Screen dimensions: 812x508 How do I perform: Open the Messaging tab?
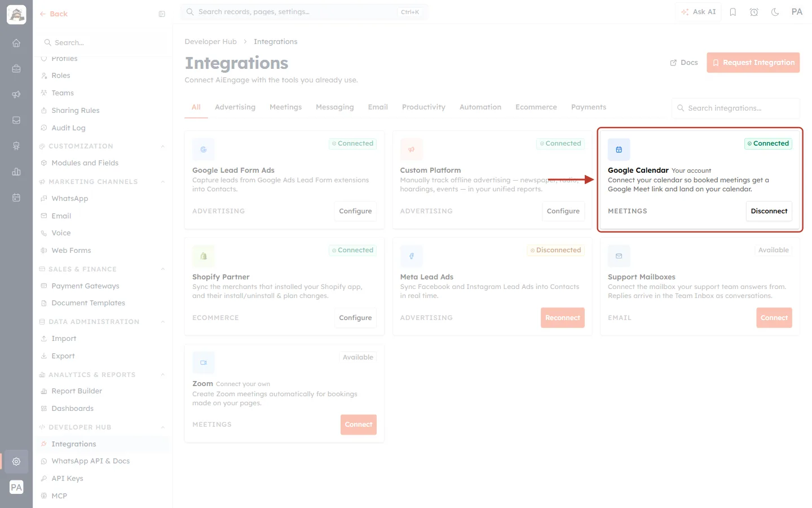point(335,107)
